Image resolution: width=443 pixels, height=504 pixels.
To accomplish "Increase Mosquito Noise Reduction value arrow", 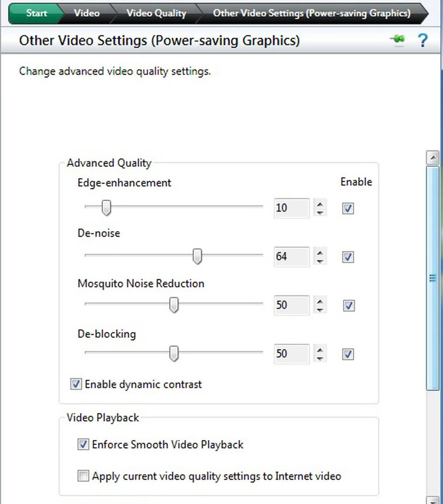I will click(x=320, y=301).
